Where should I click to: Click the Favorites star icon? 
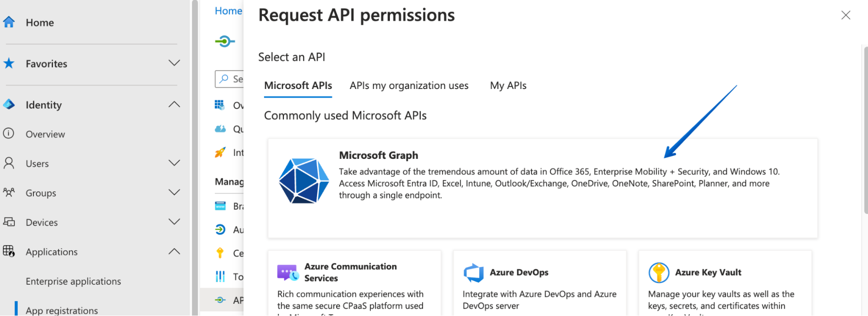(x=9, y=63)
